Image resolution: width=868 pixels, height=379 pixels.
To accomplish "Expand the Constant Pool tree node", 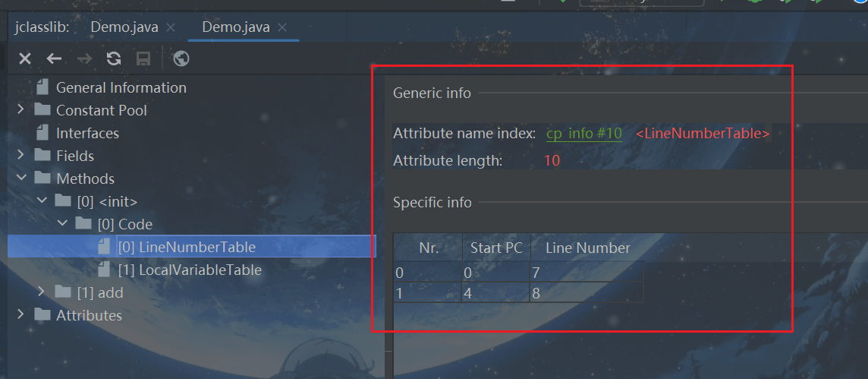I will click(20, 110).
